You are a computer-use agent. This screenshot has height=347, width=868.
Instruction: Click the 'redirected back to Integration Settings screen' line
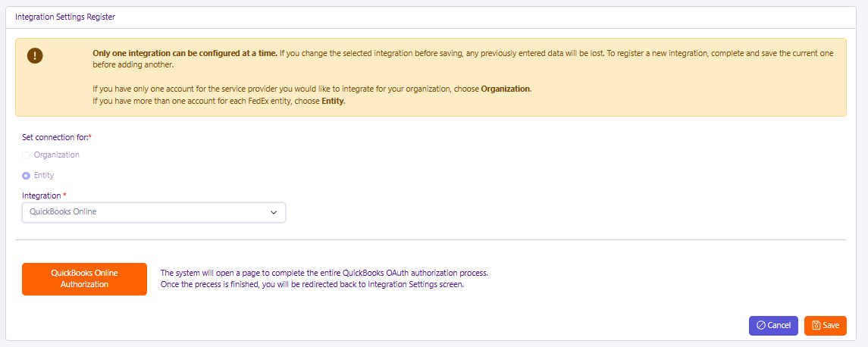[x=312, y=285]
